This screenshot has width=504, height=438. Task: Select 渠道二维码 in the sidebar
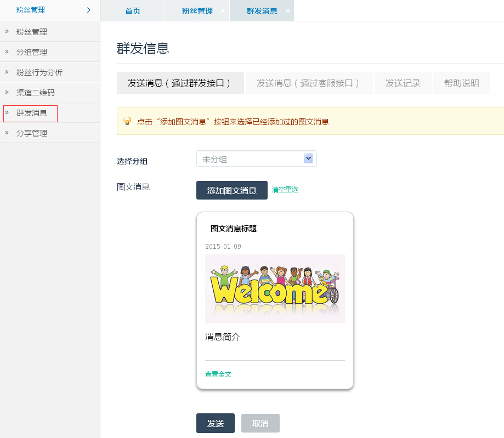pos(36,93)
